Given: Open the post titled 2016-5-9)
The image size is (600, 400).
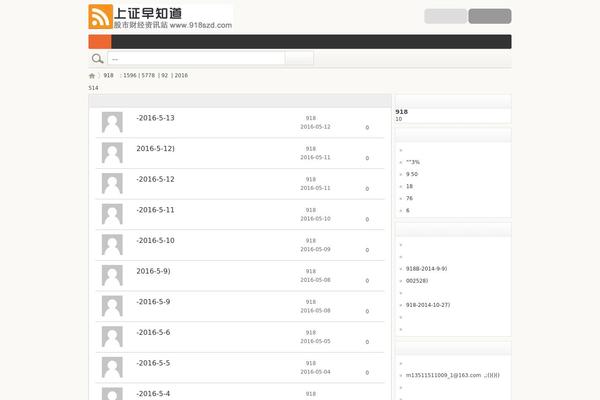Looking at the screenshot, I should [153, 271].
